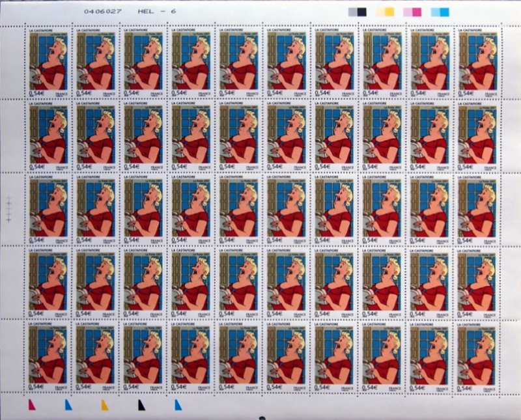The image size is (521, 420).
Task: Click the black semicircle mark at bottom edge
Action: point(262,417)
